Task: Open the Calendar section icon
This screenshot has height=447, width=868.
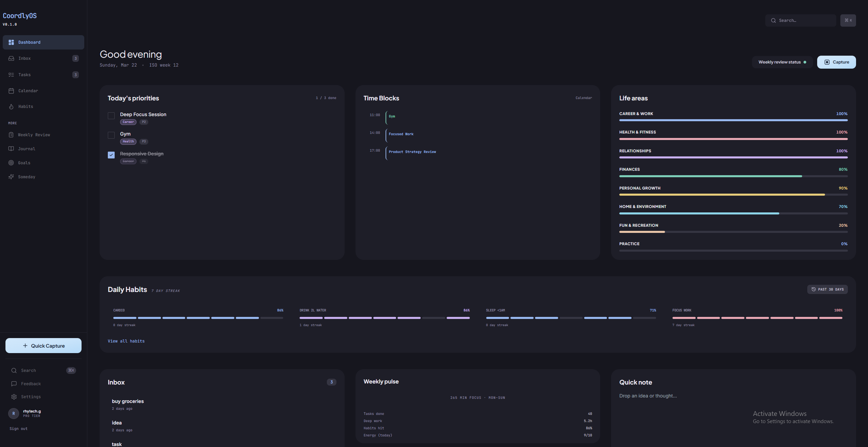Action: point(12,90)
